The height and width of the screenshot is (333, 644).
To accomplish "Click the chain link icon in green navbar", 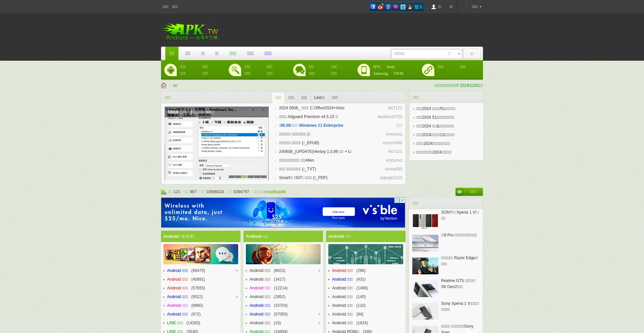I will tap(428, 69).
